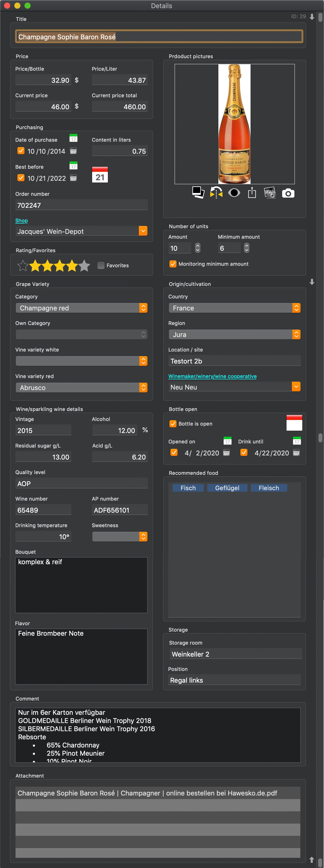Click the Storage room field Weinkeller 2
Image resolution: width=324 pixels, height=868 pixels.
click(236, 654)
